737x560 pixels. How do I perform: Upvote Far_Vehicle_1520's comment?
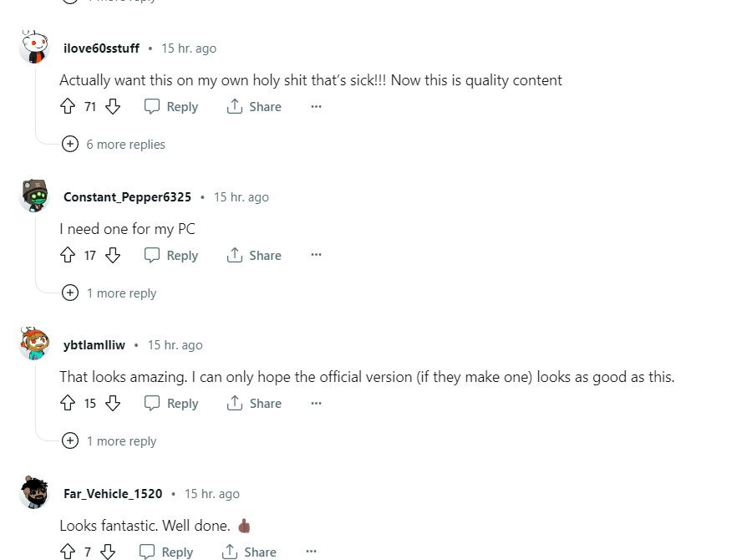[x=68, y=552]
